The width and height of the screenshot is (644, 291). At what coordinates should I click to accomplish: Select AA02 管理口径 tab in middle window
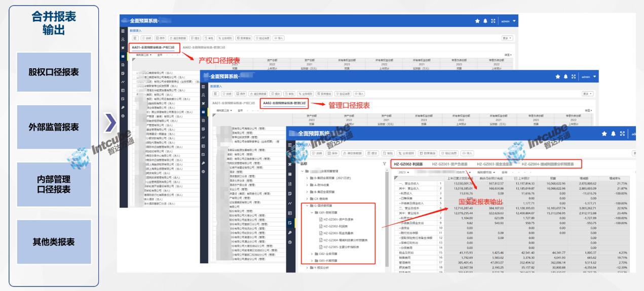pyautogui.click(x=284, y=103)
